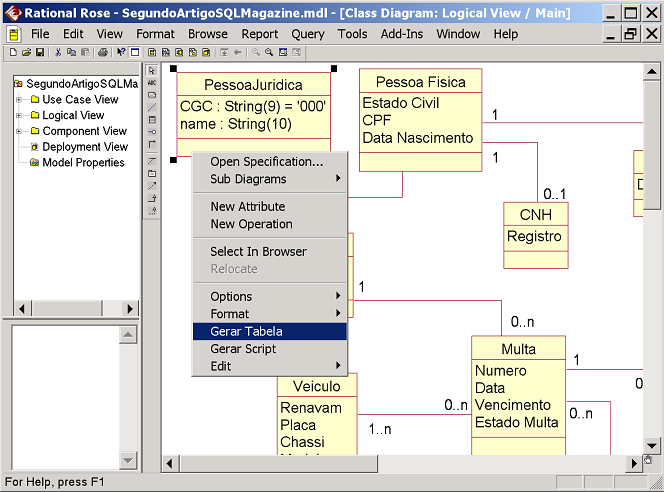Expand the Component View tree node
The height and width of the screenshot is (492, 664).
pyautogui.click(x=19, y=131)
